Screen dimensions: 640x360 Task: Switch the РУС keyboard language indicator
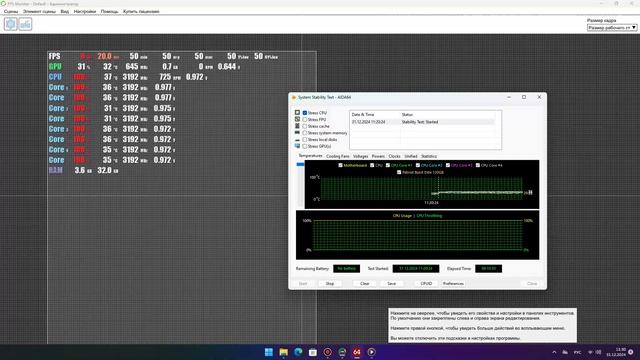[578, 352]
